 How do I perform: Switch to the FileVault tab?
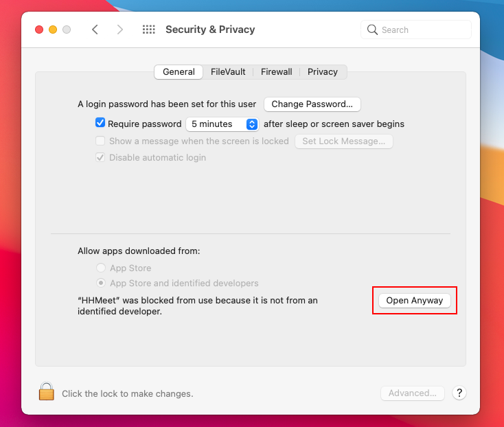(229, 71)
